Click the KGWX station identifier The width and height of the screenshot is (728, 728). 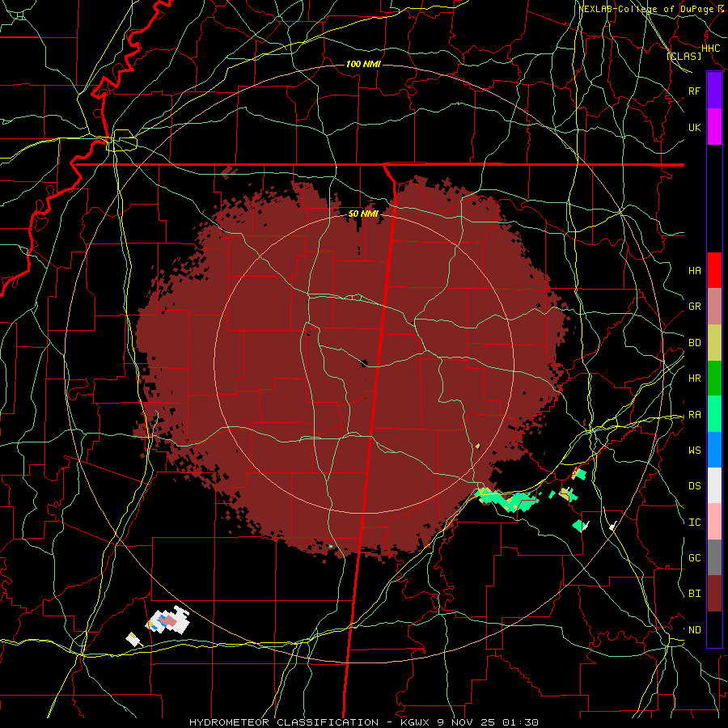coord(414,722)
